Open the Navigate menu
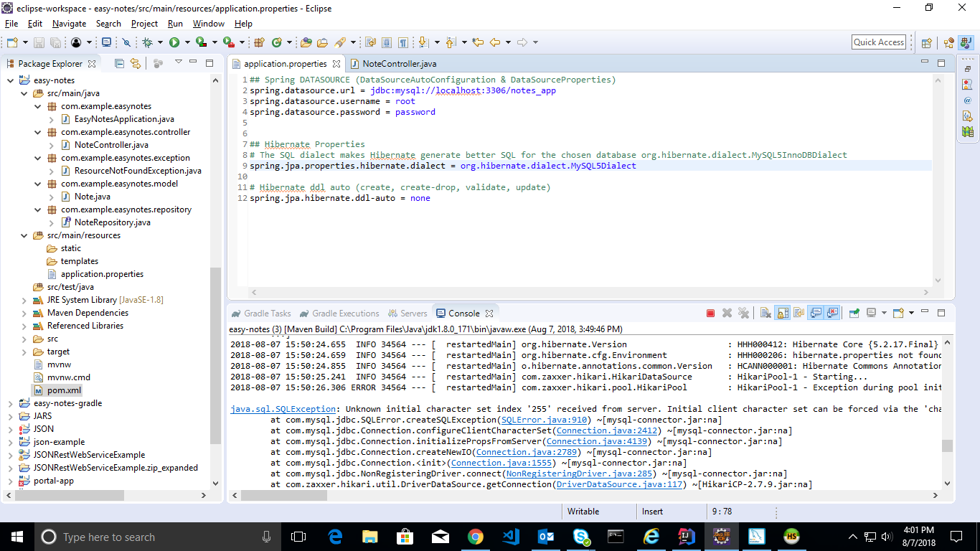The image size is (980, 551). click(x=69, y=23)
